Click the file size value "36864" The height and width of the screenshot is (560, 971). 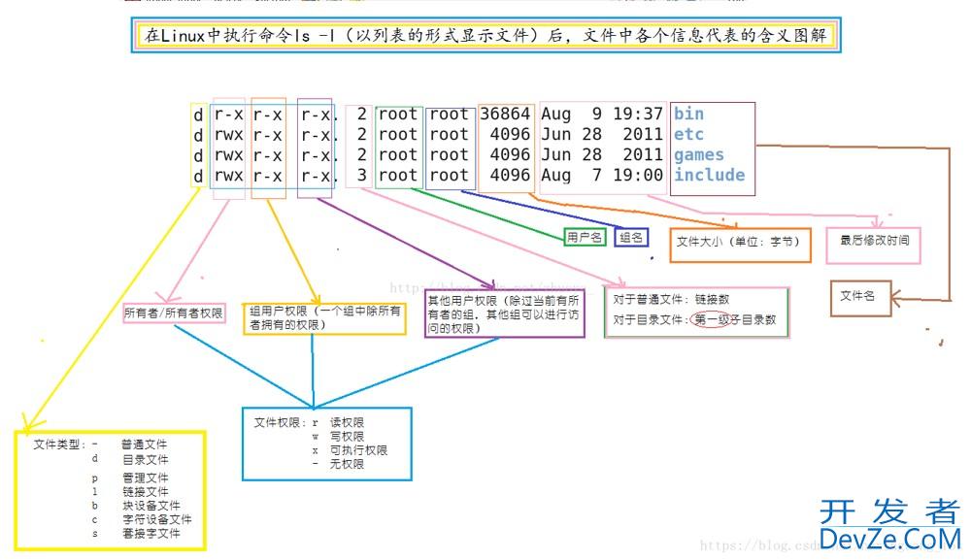pyautogui.click(x=505, y=114)
